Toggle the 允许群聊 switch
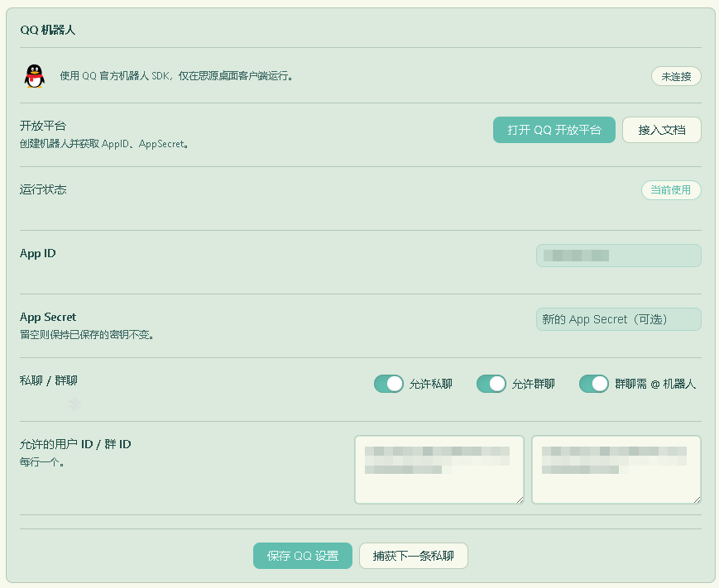Screen dimensions: 719x588 pos(491,384)
